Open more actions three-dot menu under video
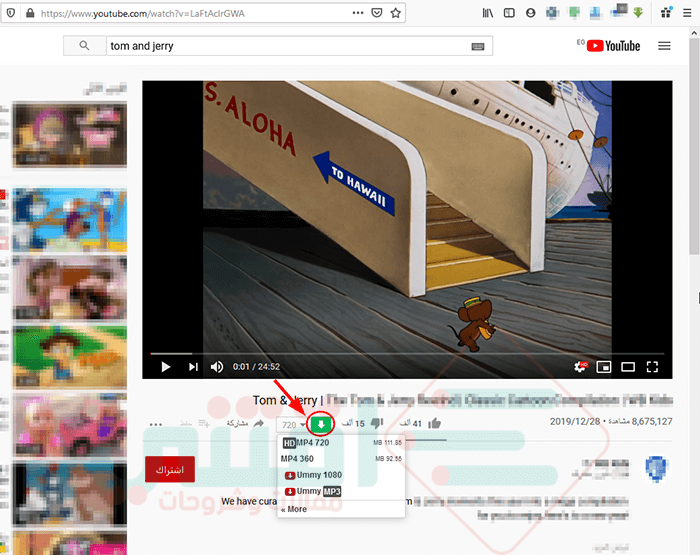Viewport: 700px width, 555px height. click(x=156, y=424)
